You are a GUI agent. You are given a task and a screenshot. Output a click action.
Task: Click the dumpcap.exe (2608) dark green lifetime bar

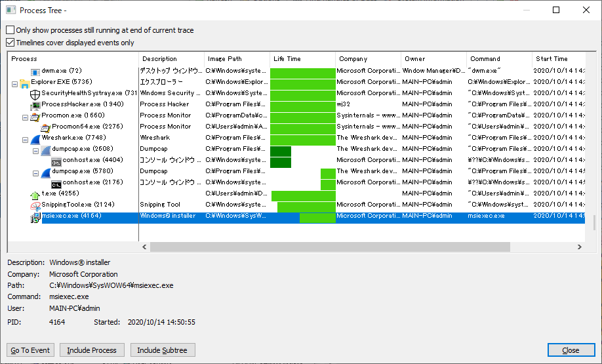click(x=281, y=151)
